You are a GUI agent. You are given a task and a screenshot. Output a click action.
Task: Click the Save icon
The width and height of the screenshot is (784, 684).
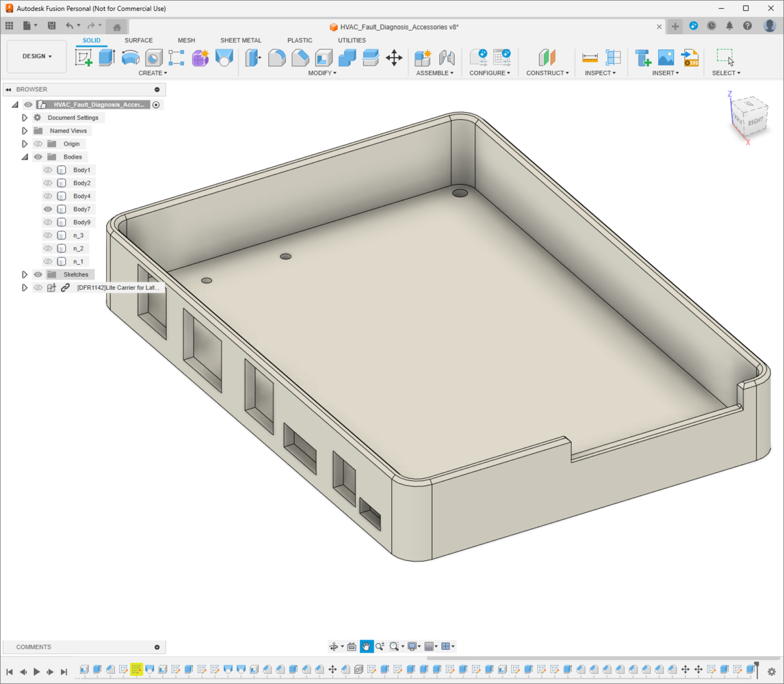click(x=51, y=25)
